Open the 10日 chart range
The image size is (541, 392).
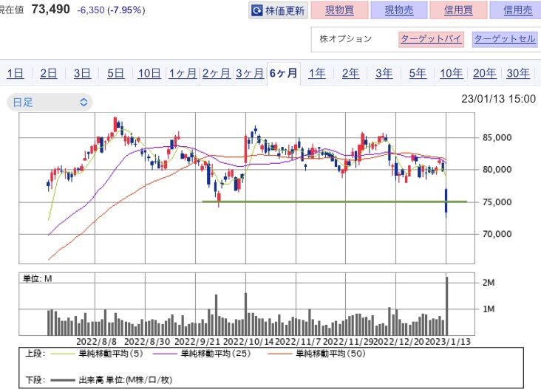pyautogui.click(x=149, y=73)
